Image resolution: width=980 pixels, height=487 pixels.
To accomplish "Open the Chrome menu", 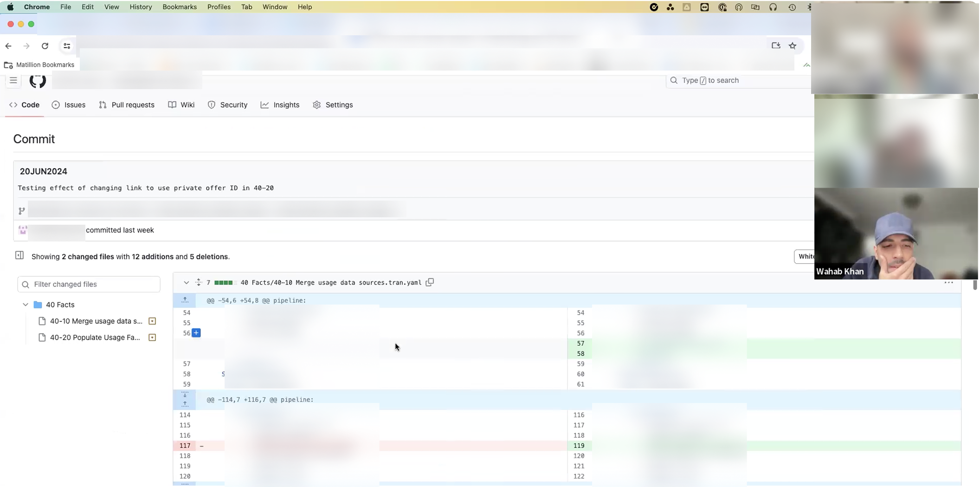I will (37, 7).
